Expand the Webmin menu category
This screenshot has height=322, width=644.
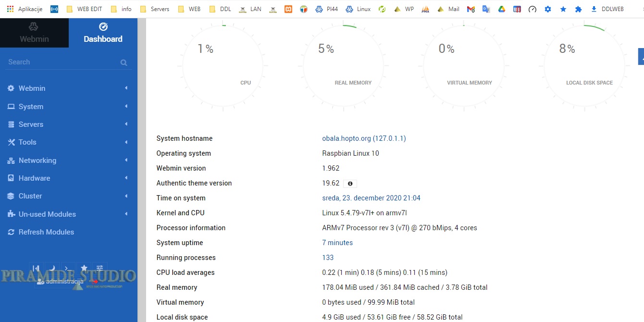[69, 88]
